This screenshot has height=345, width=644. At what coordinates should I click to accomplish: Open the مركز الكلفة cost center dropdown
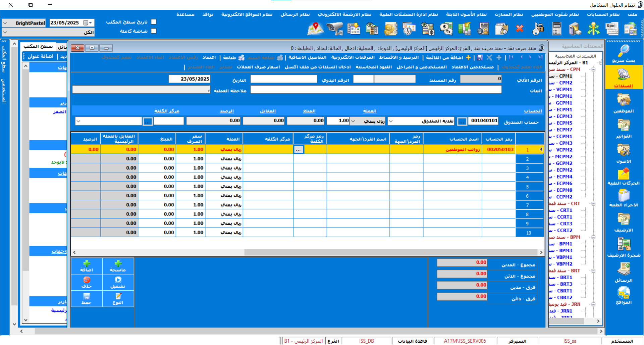coord(78,121)
